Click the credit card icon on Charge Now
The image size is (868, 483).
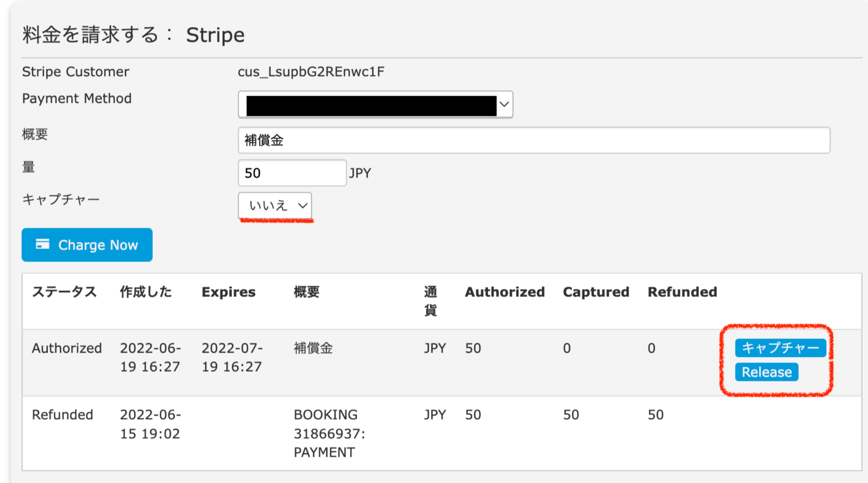pyautogui.click(x=43, y=245)
